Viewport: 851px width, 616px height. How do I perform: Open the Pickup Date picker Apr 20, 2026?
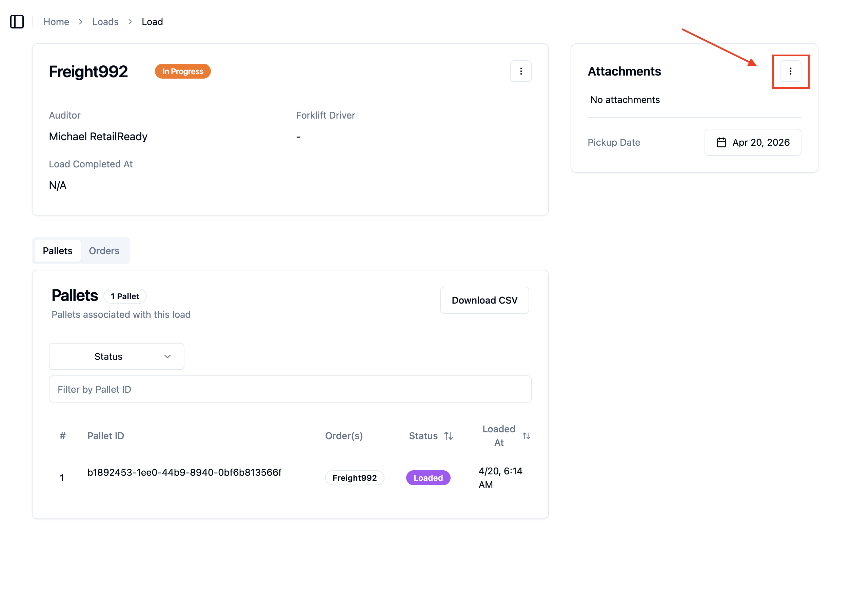point(753,142)
